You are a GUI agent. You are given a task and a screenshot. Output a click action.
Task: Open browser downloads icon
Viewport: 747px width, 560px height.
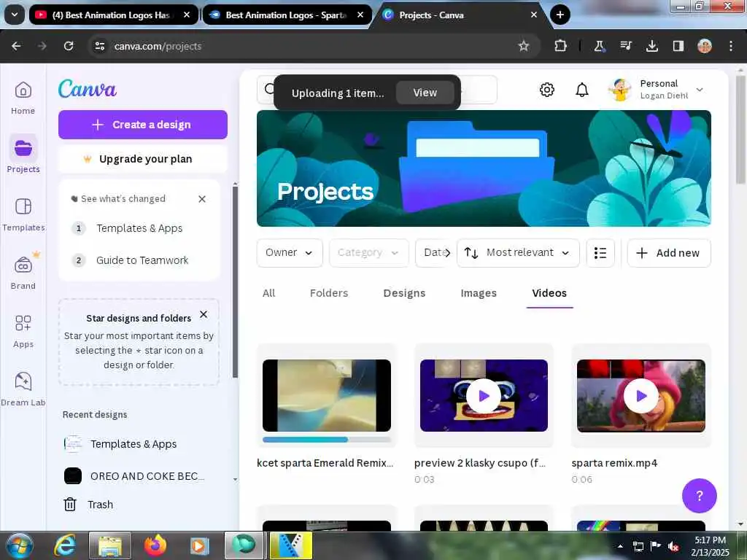pyautogui.click(x=651, y=46)
